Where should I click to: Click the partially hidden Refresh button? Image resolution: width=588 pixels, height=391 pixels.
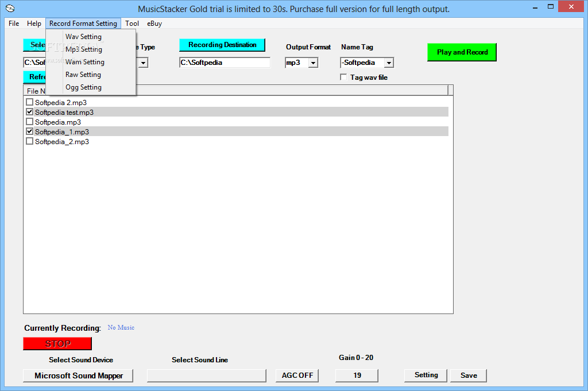[34, 77]
